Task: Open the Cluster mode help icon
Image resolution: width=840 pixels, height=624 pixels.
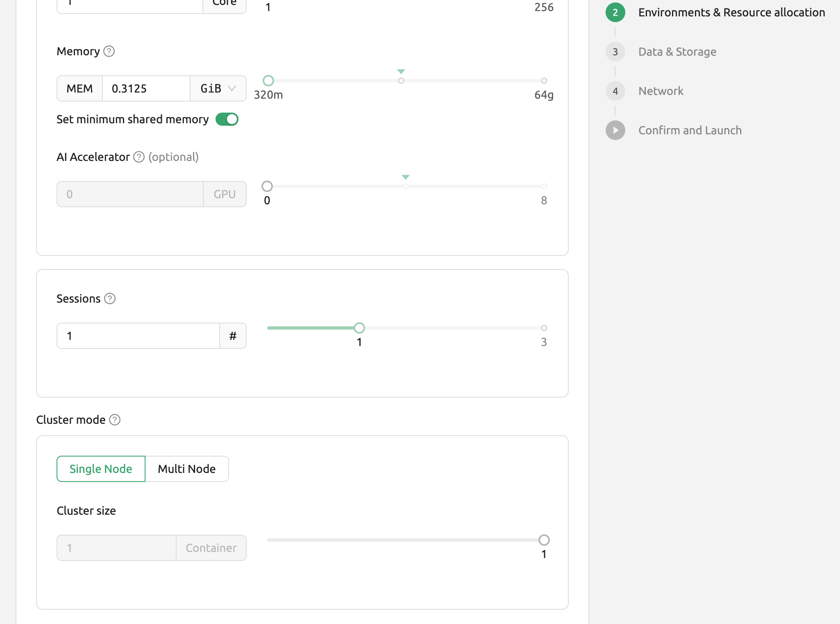Action: [115, 420]
